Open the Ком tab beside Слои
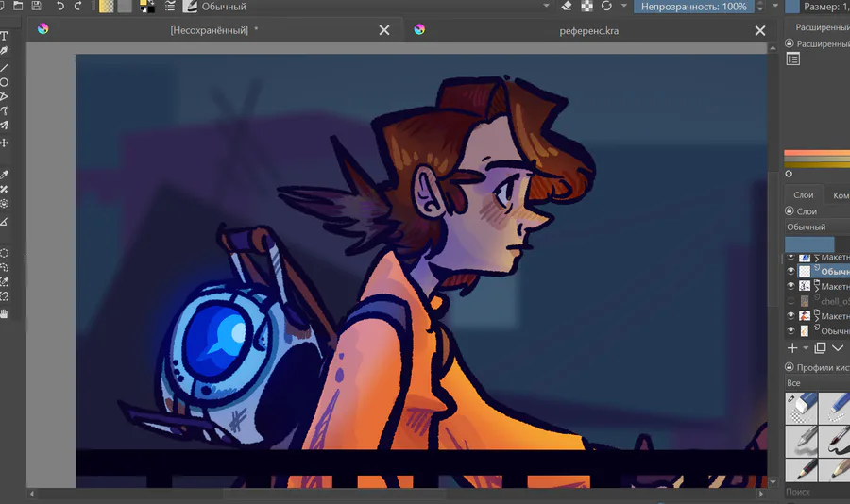 838,194
